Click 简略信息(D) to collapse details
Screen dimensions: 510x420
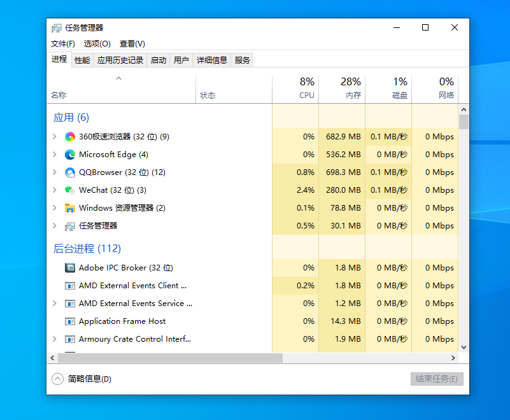(x=89, y=379)
